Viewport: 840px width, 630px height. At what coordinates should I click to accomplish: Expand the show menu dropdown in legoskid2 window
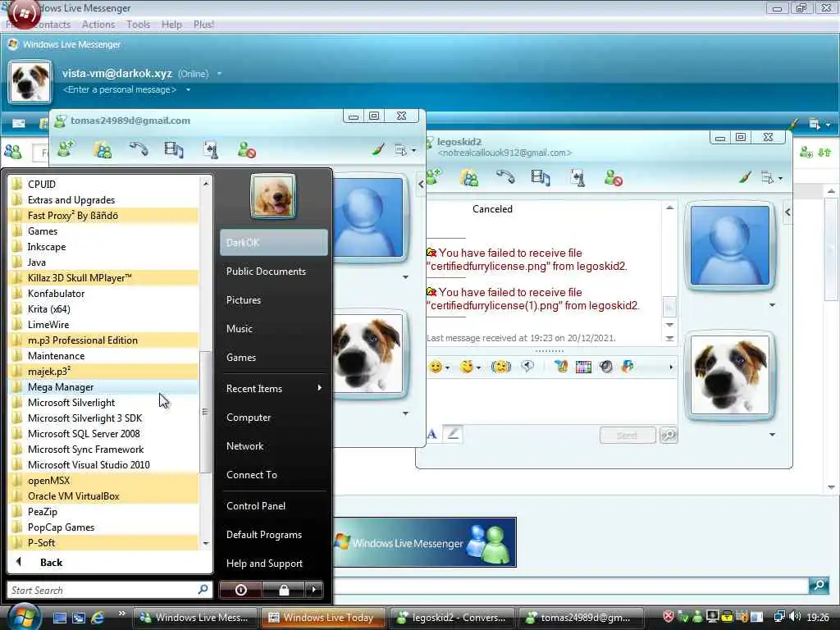tap(772, 177)
